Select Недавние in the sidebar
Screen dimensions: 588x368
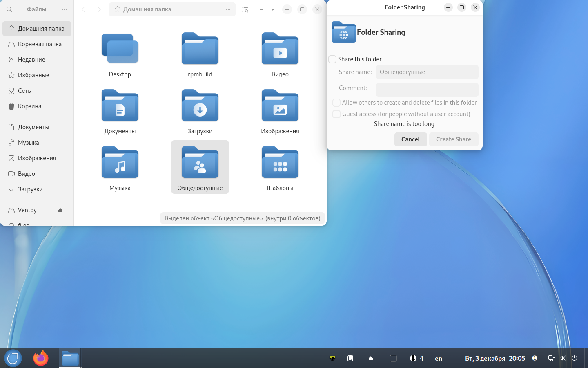coord(31,60)
